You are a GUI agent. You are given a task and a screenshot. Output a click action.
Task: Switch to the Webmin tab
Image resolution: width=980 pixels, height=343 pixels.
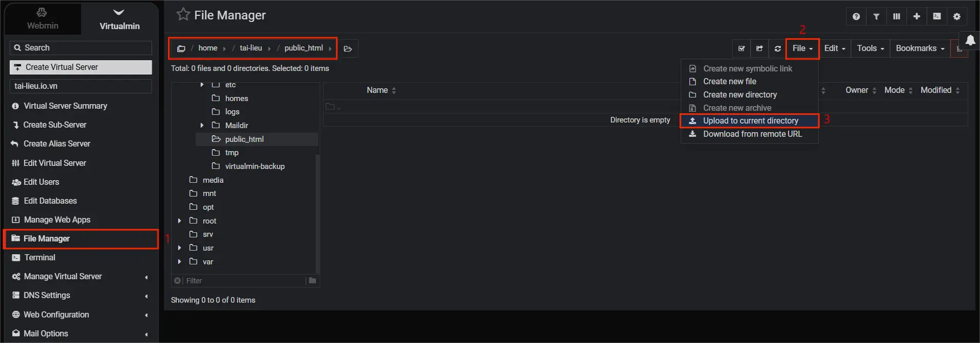[x=42, y=19]
